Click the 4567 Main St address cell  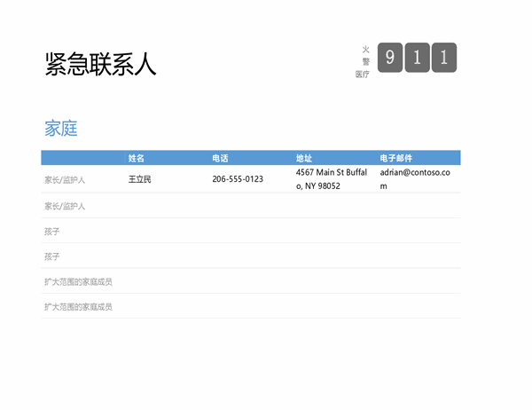[x=331, y=179]
